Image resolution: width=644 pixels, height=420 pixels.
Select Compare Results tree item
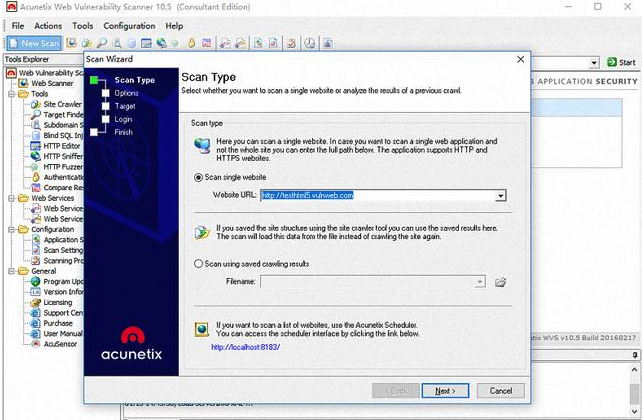(63, 188)
